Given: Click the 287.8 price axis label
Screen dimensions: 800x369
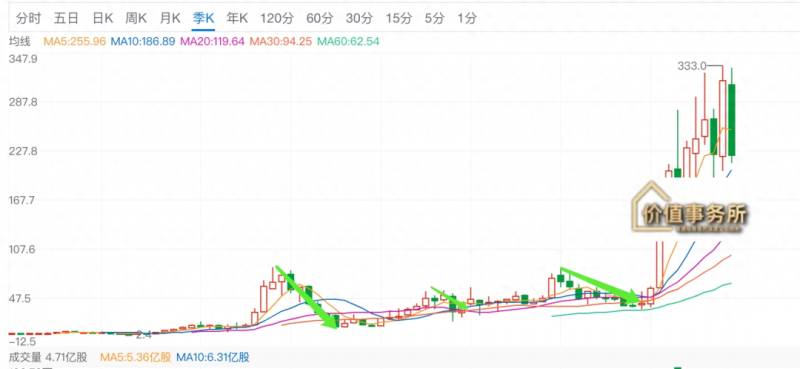Looking at the screenshot, I should [x=23, y=102].
